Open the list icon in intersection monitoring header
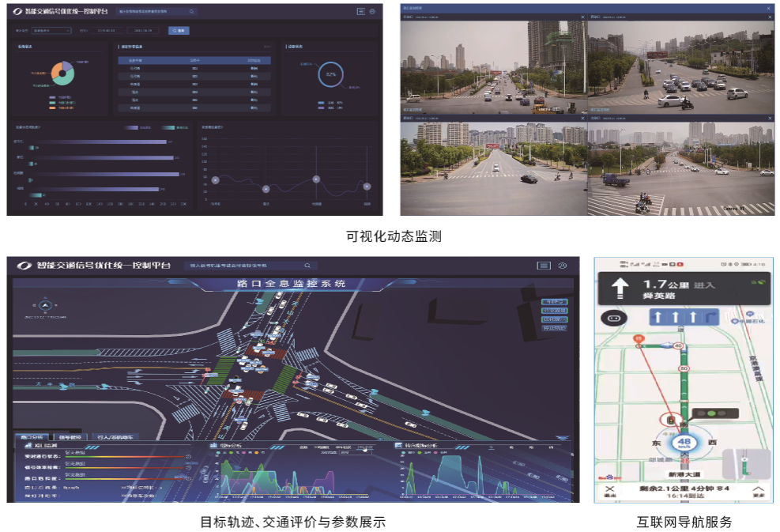This screenshot has height=532, width=780. [544, 266]
